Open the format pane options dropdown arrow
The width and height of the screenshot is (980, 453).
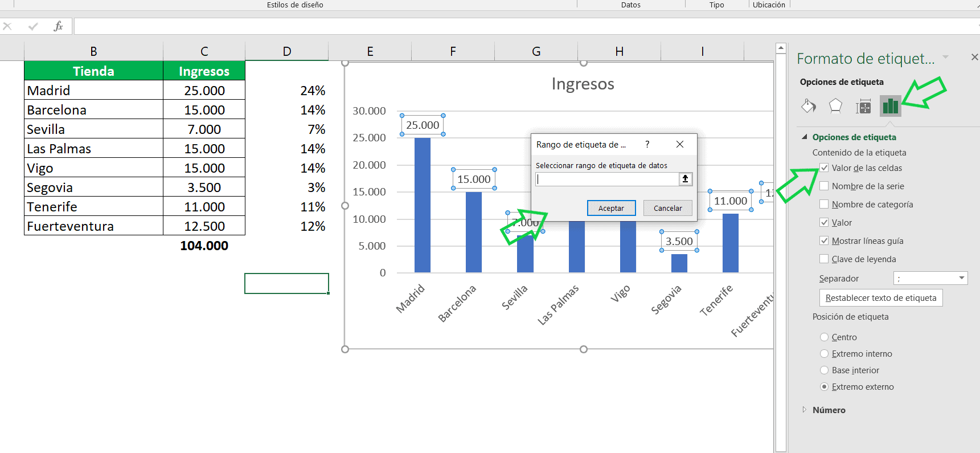coord(946,57)
